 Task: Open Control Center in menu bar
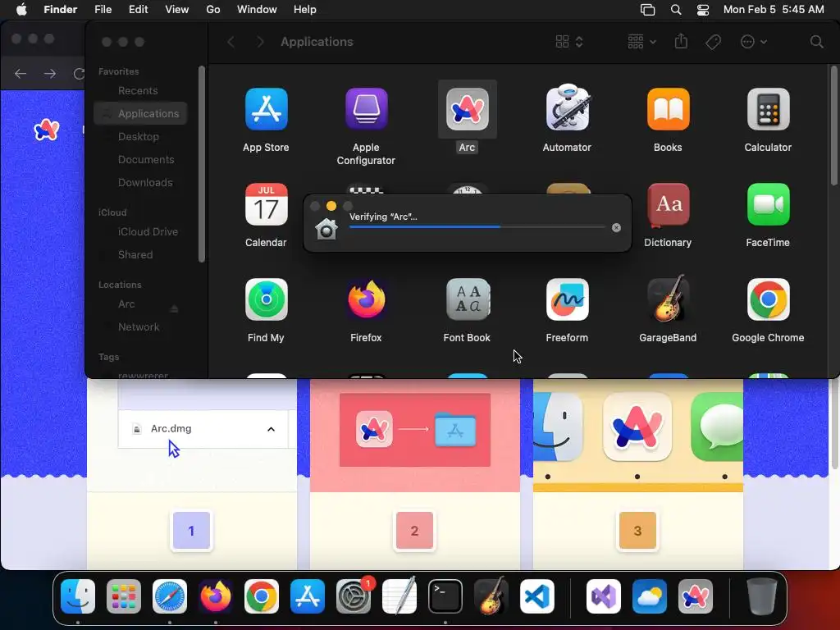coord(703,10)
